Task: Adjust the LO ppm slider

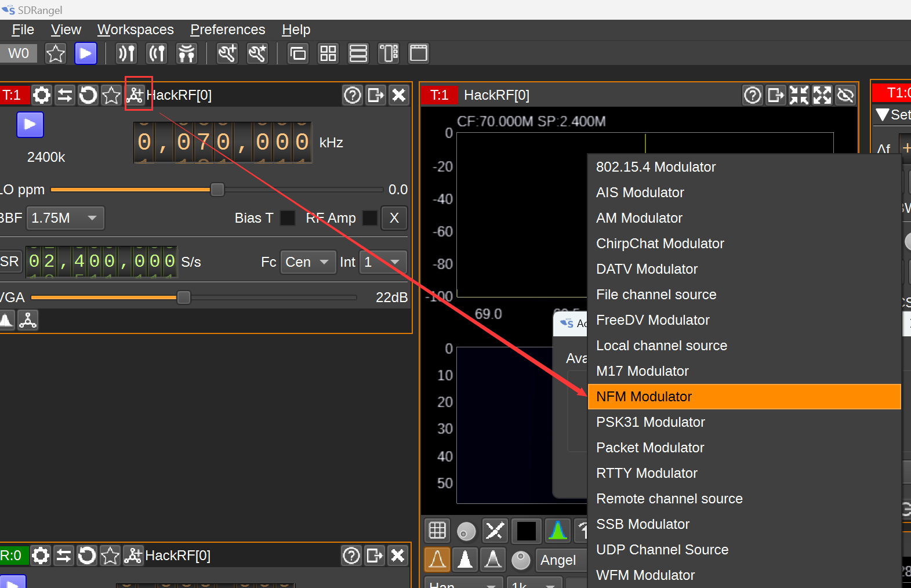Action: point(217,190)
